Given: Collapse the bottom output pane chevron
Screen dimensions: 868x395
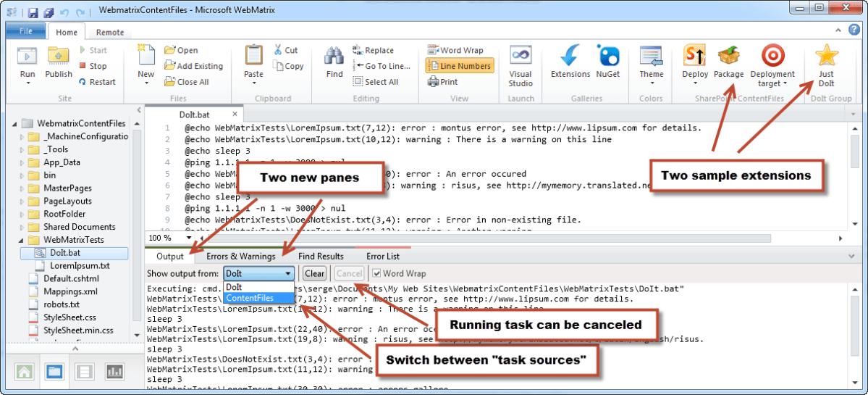Looking at the screenshot, I should pyautogui.click(x=851, y=256).
